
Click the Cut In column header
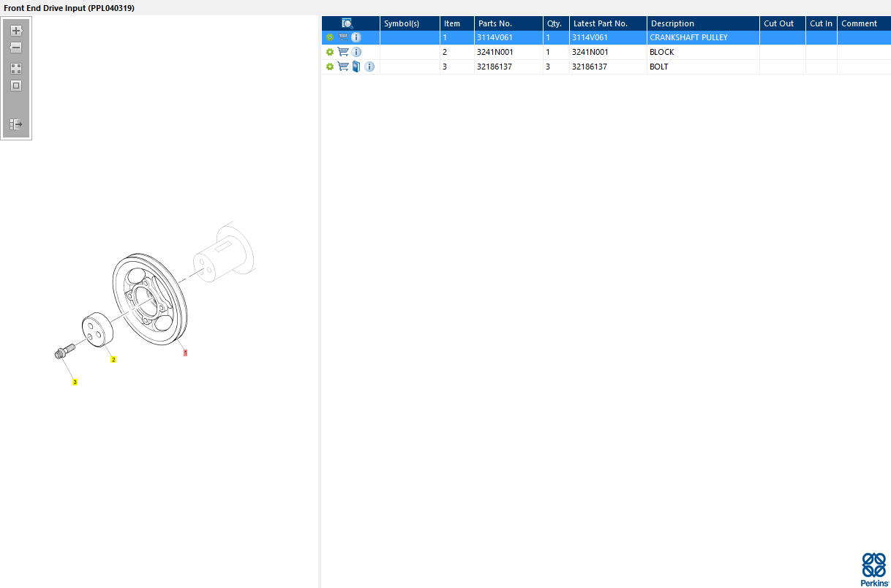822,23
